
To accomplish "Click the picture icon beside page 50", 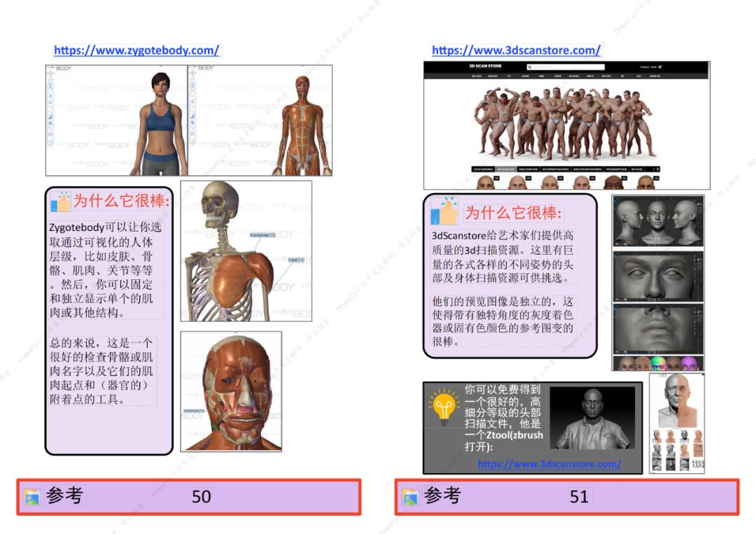I will (x=32, y=497).
